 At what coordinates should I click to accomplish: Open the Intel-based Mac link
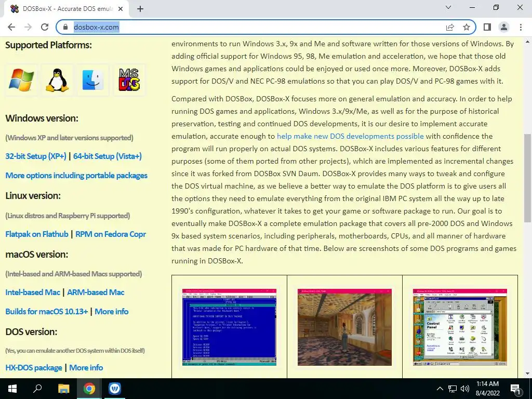click(33, 292)
